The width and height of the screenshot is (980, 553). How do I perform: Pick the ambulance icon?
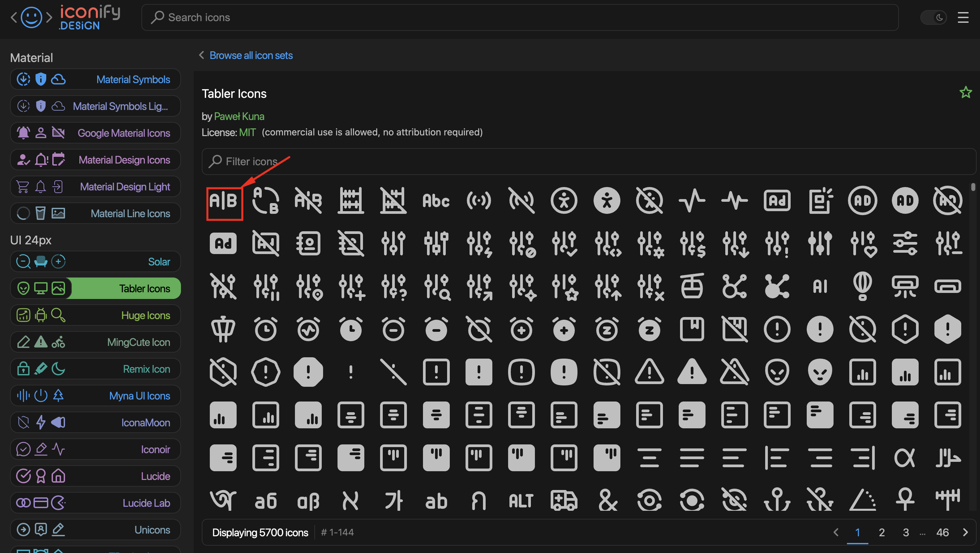(x=564, y=500)
